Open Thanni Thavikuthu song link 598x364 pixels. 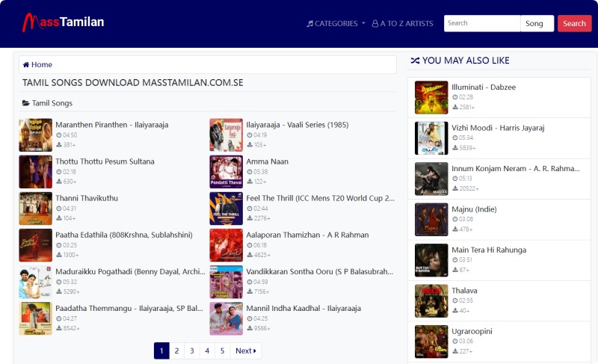point(87,198)
